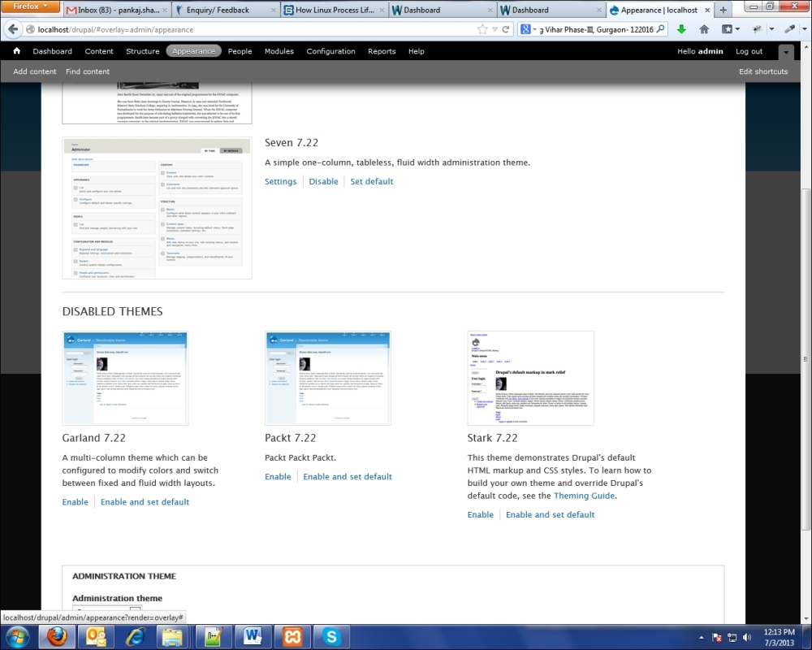Click Enable link under Packt 7.22
This screenshot has height=650, width=812.
point(278,476)
